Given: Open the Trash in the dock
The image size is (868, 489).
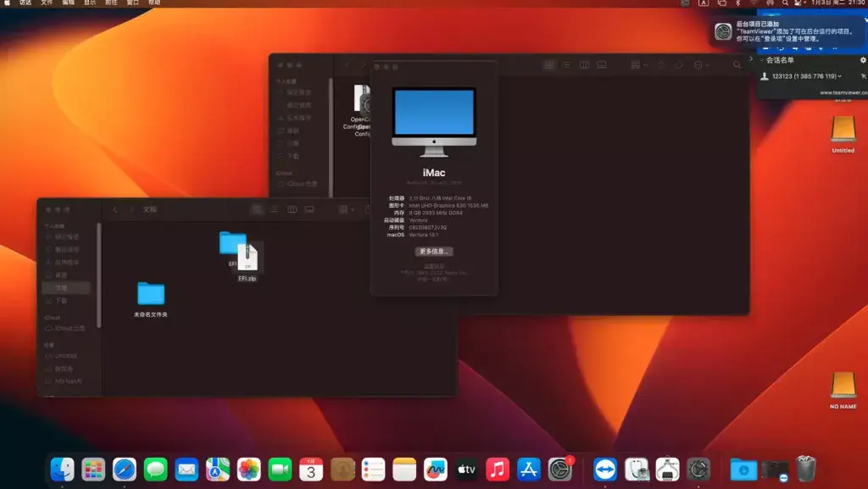Looking at the screenshot, I should [x=806, y=469].
